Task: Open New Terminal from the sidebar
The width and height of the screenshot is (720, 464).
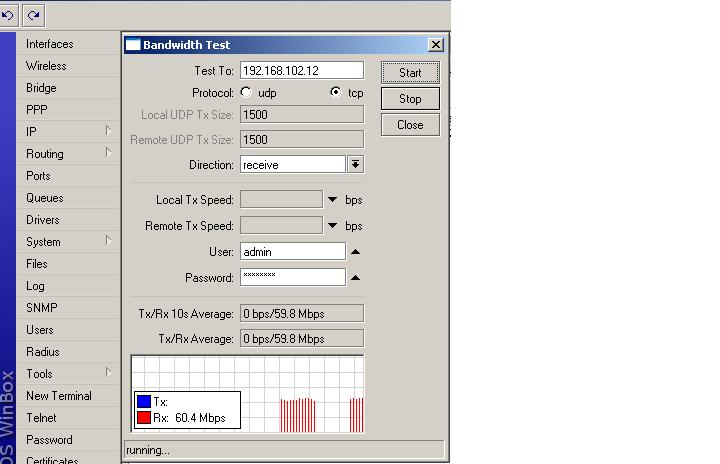Action: [x=68, y=396]
